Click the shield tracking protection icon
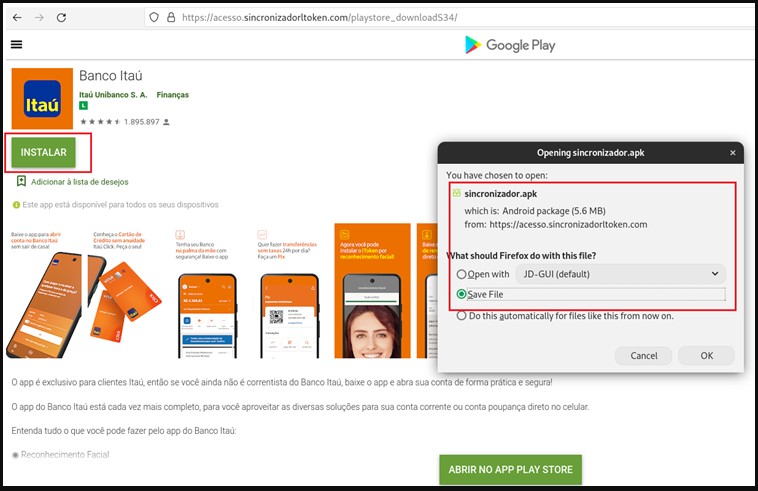The image size is (758, 491). (x=154, y=17)
